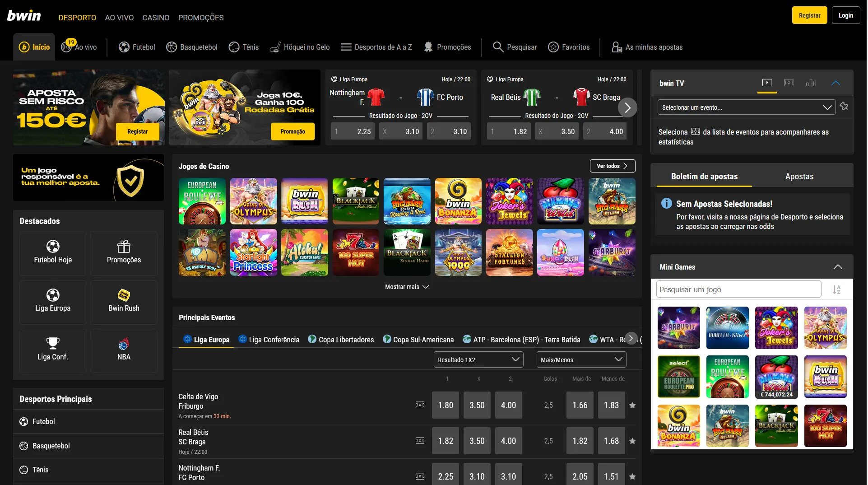The height and width of the screenshot is (485, 868).
Task: Open AO VIVO in the top menu
Action: 119,18
